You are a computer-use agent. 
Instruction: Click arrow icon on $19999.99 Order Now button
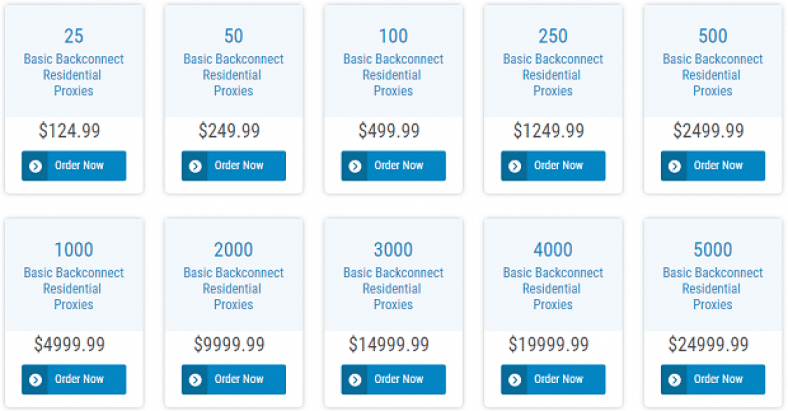coord(515,380)
